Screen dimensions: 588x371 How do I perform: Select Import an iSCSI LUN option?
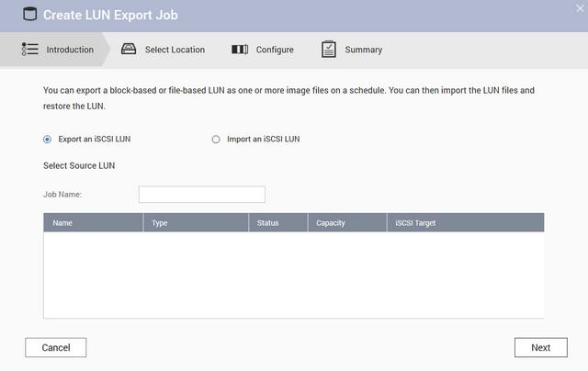[x=216, y=140]
